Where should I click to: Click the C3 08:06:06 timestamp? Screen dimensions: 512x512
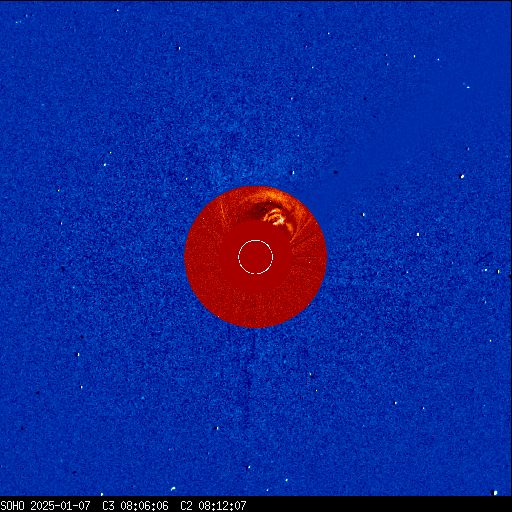[135, 506]
